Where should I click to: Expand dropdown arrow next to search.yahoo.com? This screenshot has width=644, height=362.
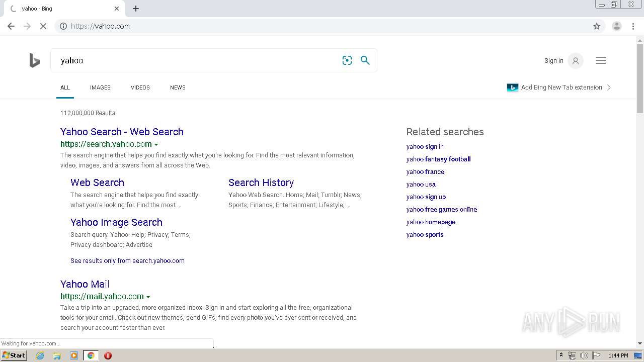click(x=156, y=145)
